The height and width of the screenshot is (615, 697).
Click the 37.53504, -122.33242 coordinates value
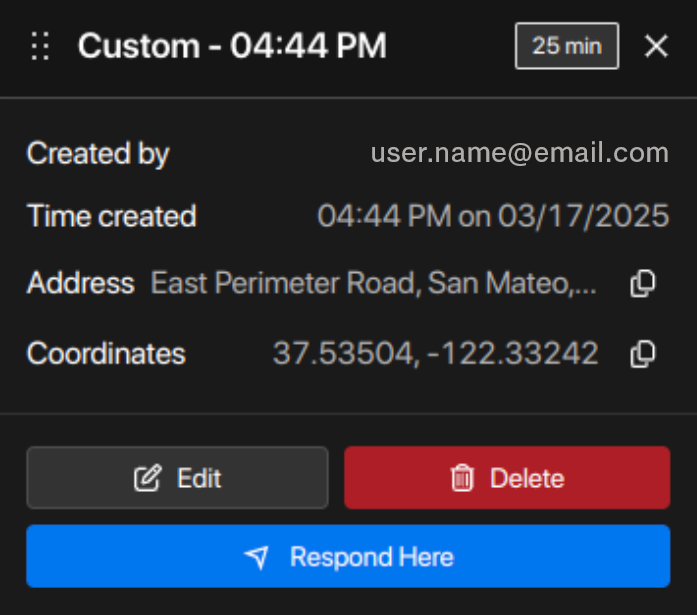(x=435, y=354)
